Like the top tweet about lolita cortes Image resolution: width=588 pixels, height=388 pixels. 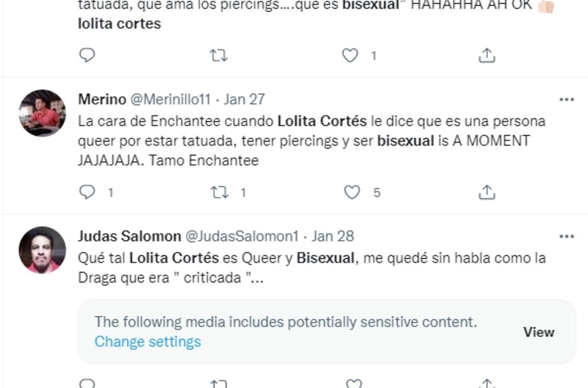point(349,56)
